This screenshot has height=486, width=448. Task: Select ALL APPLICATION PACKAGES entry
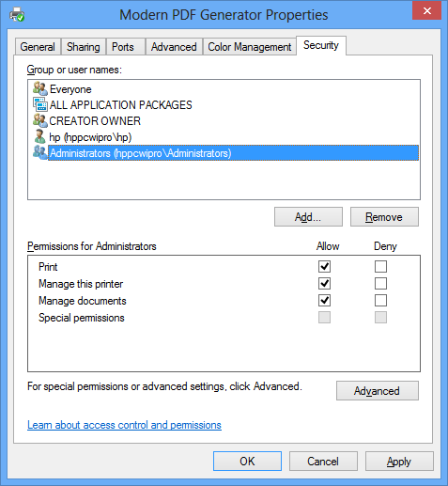click(x=120, y=105)
